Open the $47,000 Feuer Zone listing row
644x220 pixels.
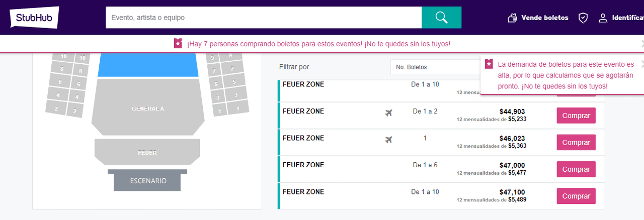point(441,169)
